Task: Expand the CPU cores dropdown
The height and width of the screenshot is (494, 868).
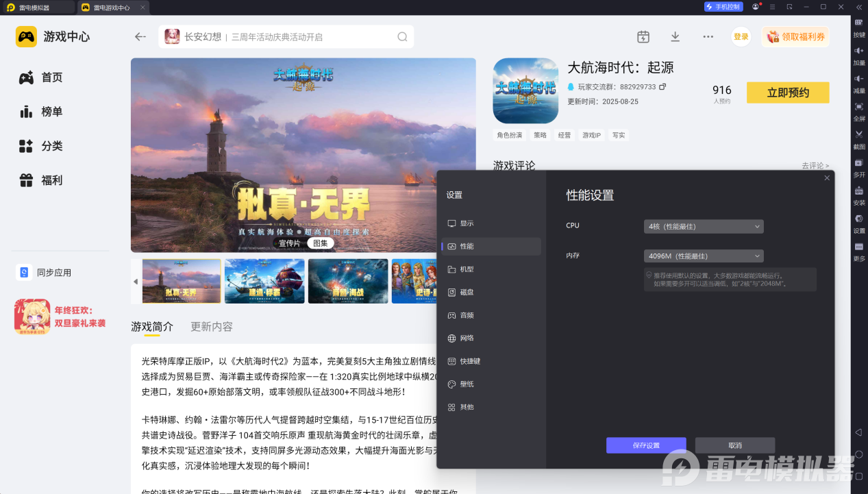Action: pos(704,226)
